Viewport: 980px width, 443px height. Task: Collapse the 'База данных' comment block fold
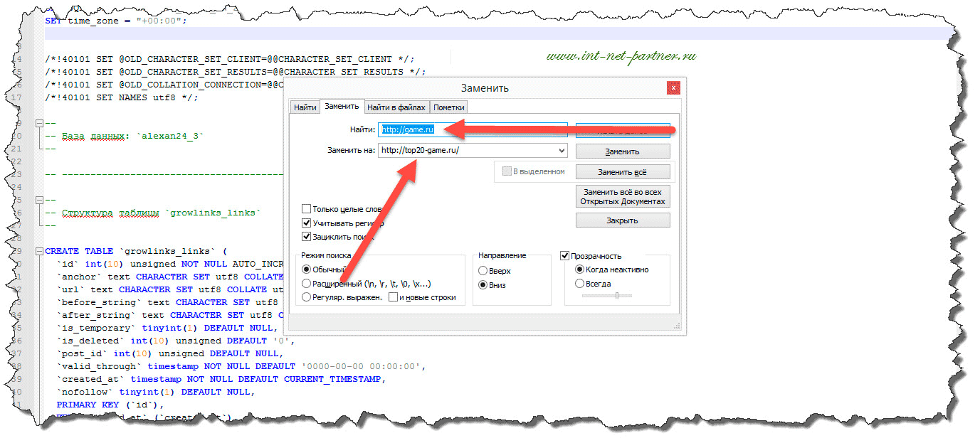pyautogui.click(x=38, y=123)
